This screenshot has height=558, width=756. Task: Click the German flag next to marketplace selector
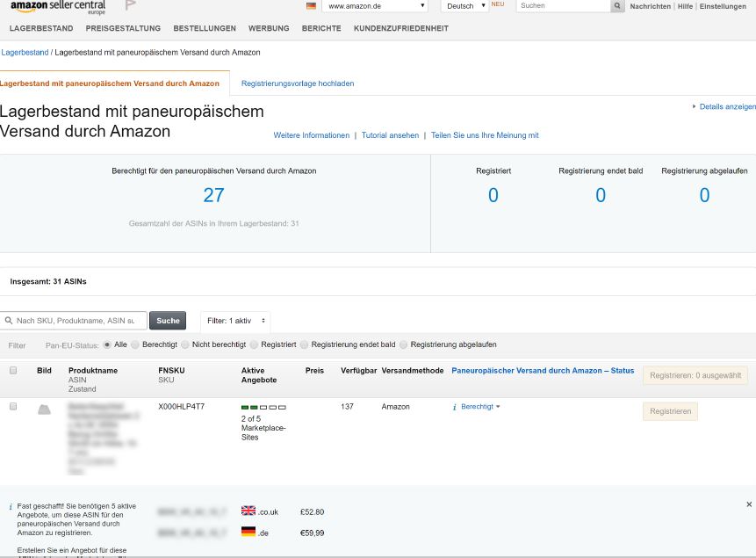pos(311,6)
